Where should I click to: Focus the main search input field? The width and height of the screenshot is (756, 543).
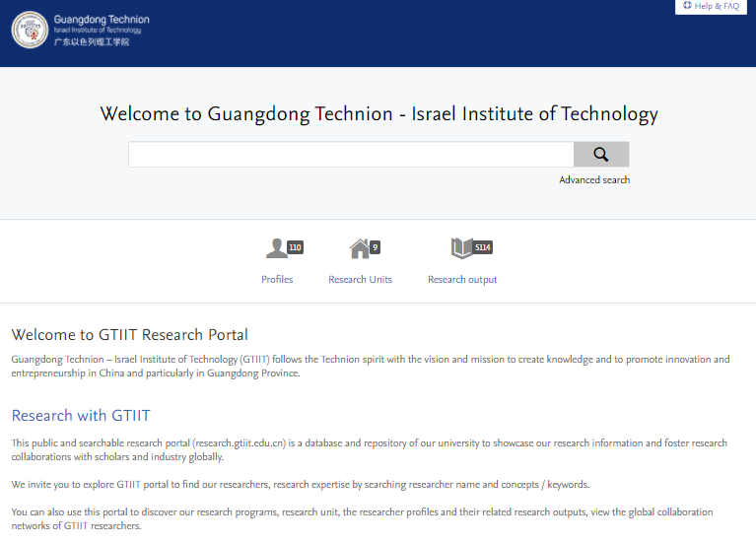[351, 155]
